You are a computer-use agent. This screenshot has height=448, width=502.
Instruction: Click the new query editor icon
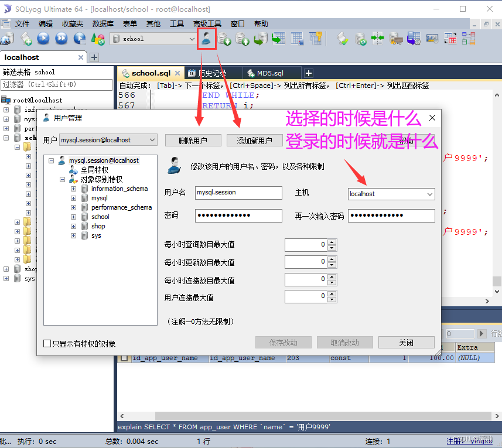tap(26, 39)
